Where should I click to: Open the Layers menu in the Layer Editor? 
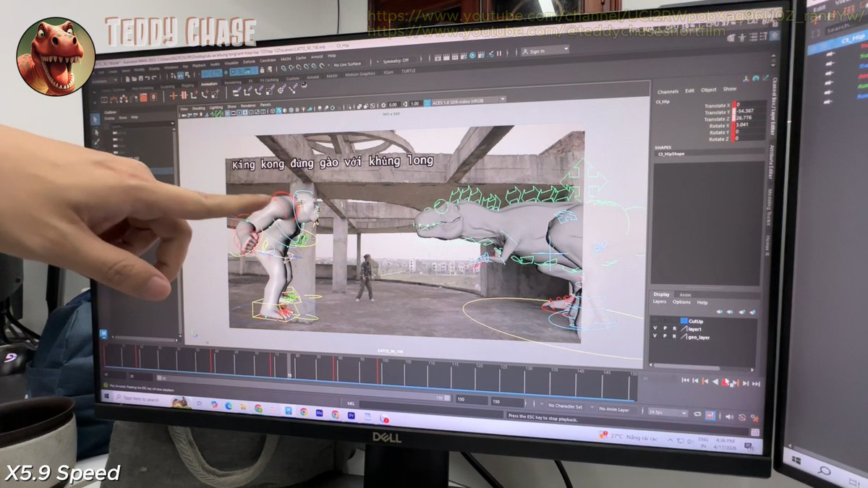(660, 301)
